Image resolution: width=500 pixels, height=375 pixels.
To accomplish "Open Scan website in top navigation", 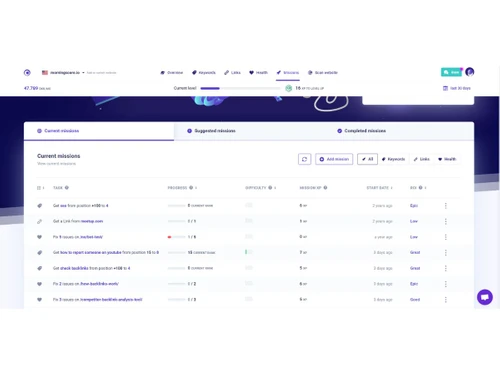I will tap(323, 72).
